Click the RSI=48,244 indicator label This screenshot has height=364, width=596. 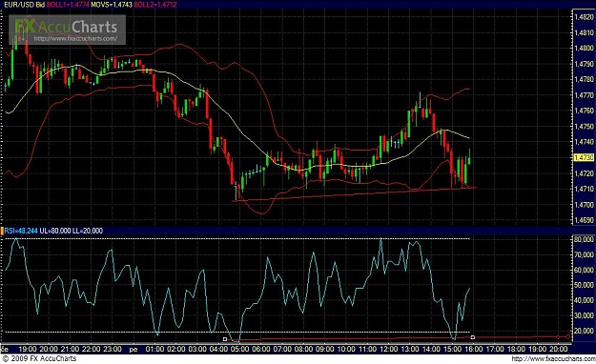[x=21, y=231]
